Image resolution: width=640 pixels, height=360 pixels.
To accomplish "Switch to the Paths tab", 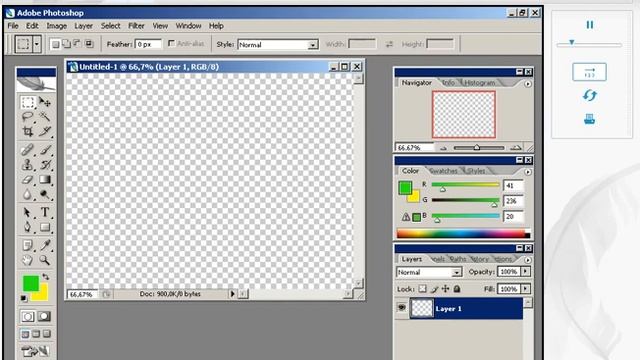I will point(458,259).
